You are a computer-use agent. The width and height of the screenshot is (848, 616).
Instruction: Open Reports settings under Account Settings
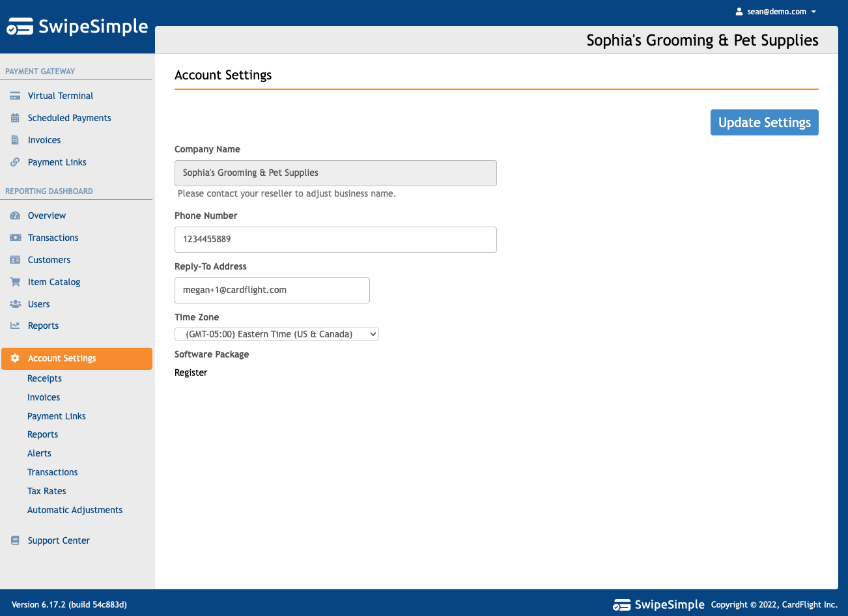click(43, 434)
